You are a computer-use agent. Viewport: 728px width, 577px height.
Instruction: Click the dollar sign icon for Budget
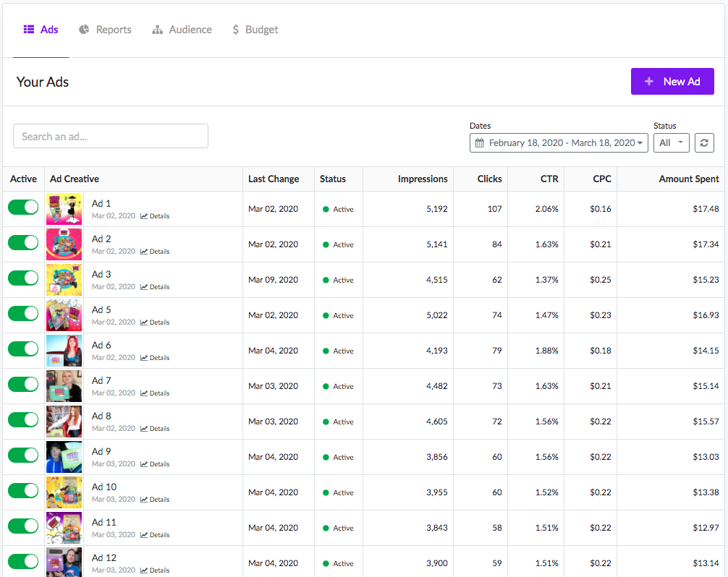(236, 30)
